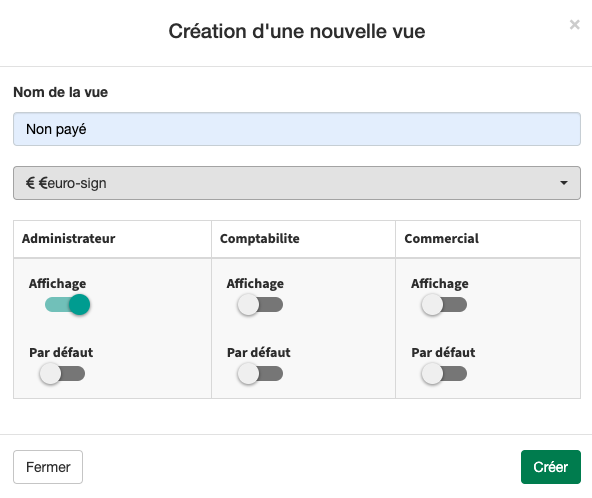Focus the view name field containing Non payé
Screen dimensions: 592x498
tap(297, 129)
